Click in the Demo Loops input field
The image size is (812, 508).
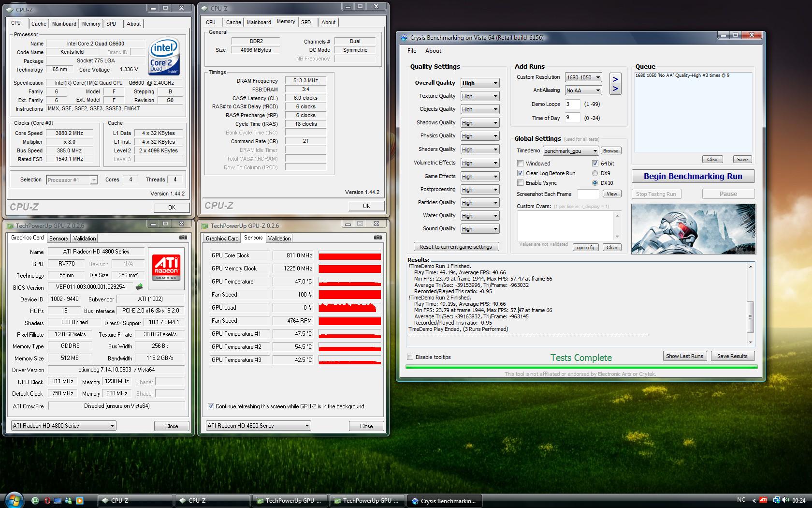tap(572, 104)
